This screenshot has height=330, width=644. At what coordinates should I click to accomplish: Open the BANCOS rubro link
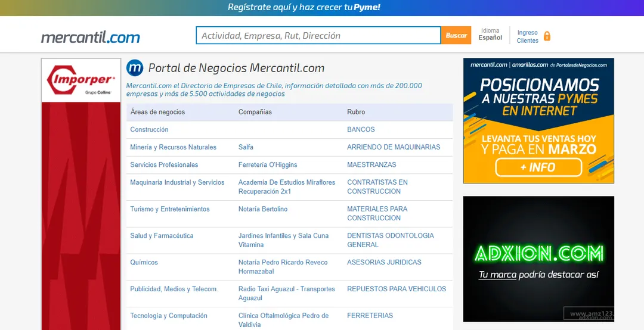pyautogui.click(x=361, y=129)
